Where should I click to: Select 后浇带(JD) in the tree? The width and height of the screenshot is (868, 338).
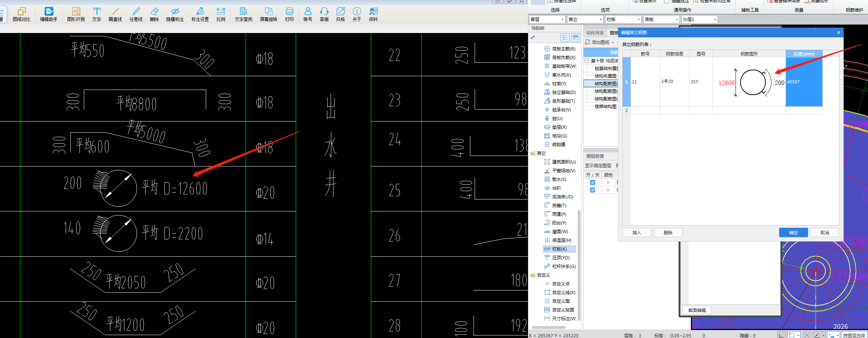click(x=559, y=197)
